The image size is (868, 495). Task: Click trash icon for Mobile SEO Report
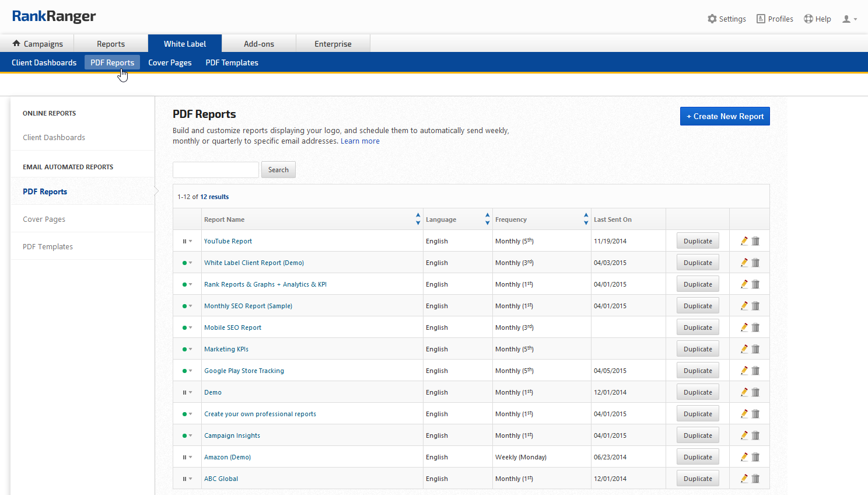[x=756, y=327]
